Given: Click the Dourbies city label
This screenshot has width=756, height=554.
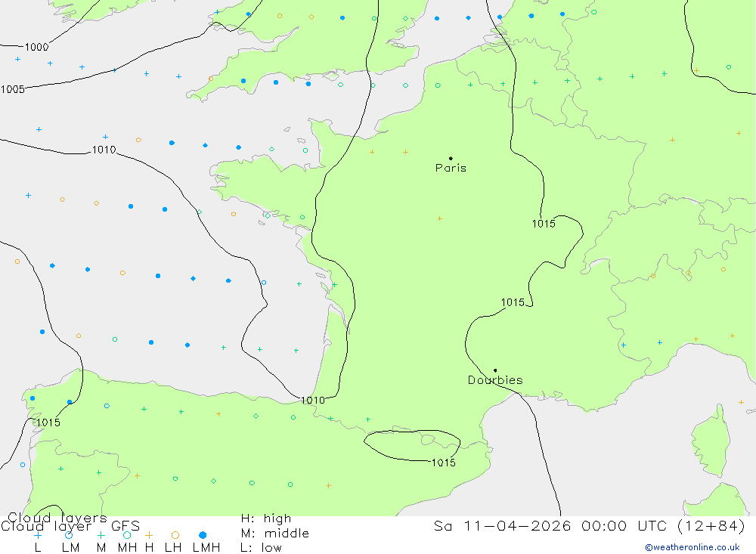Looking at the screenshot, I should click(x=495, y=380).
